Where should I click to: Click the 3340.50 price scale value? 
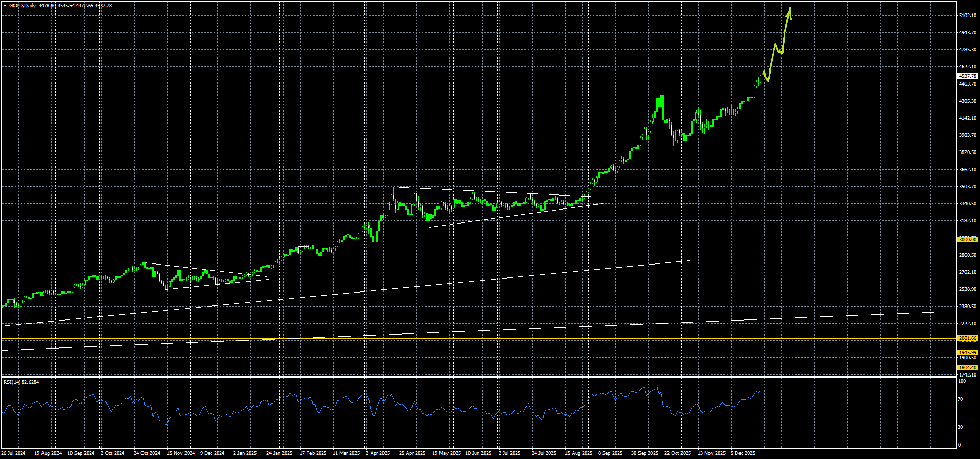[968, 204]
